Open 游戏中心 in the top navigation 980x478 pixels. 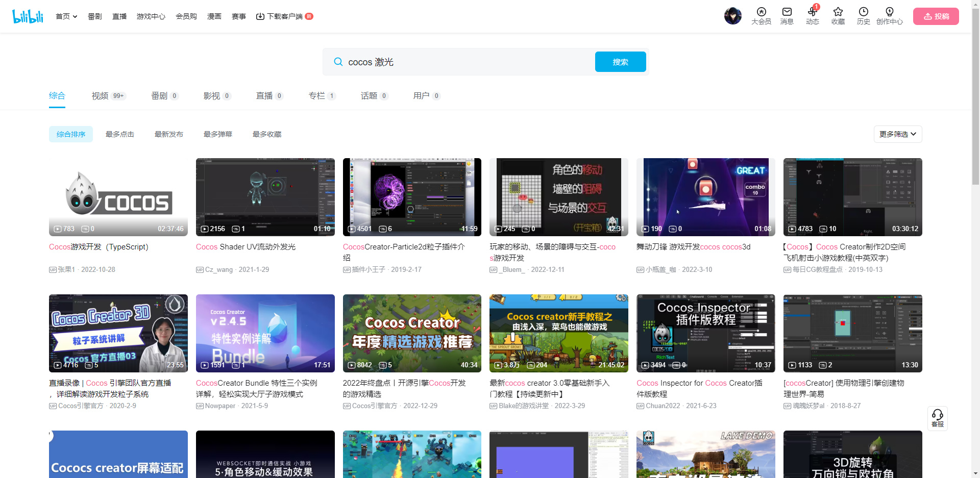click(x=151, y=16)
